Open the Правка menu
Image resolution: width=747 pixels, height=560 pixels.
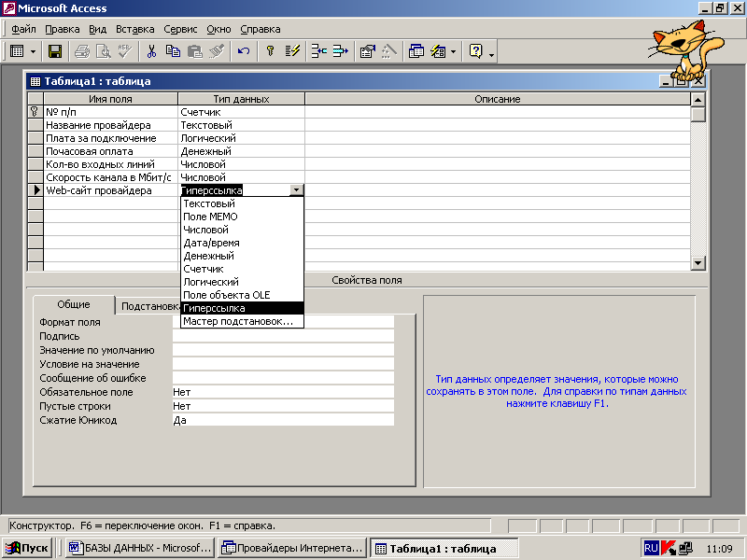tap(63, 29)
